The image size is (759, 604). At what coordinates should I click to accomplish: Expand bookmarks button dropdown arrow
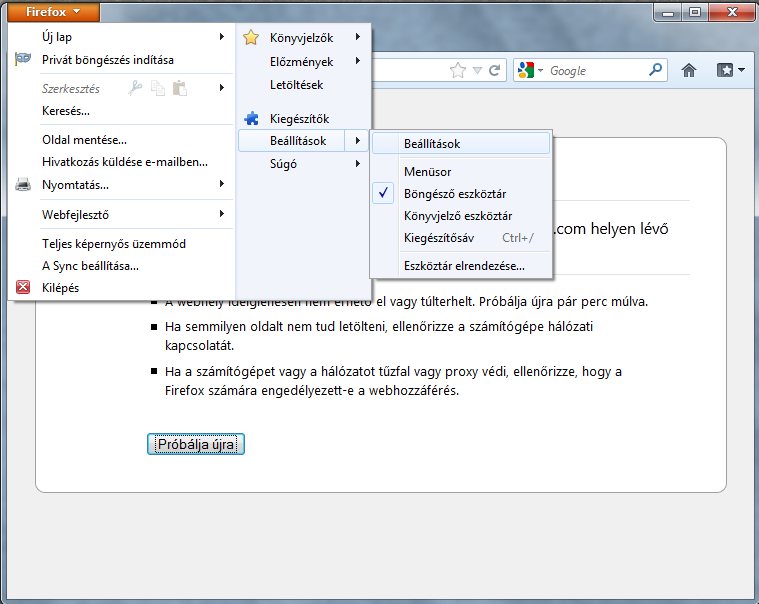[742, 71]
